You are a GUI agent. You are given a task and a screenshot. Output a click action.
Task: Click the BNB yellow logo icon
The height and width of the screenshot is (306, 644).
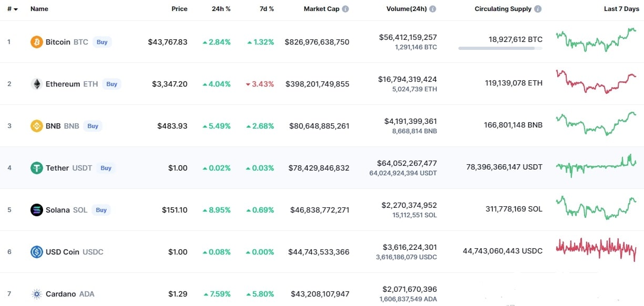click(x=36, y=126)
